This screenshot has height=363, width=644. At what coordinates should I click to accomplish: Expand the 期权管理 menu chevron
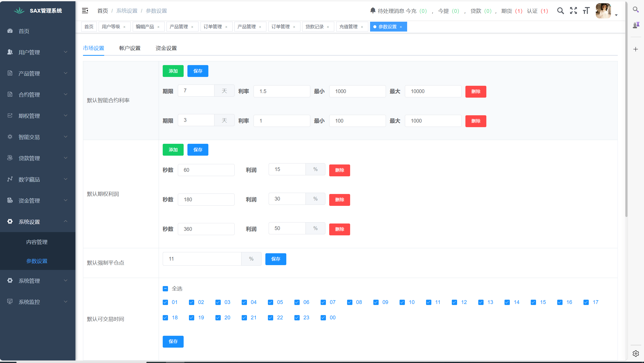(66, 116)
